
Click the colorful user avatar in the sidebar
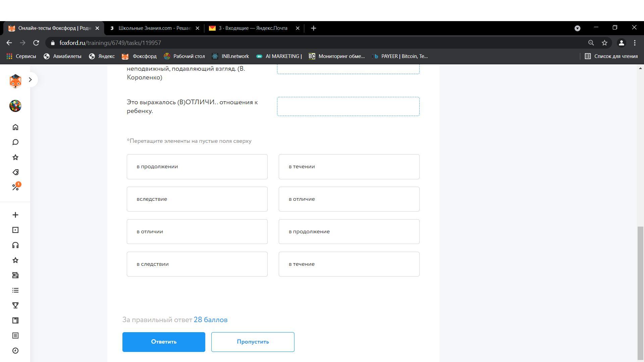(15, 106)
